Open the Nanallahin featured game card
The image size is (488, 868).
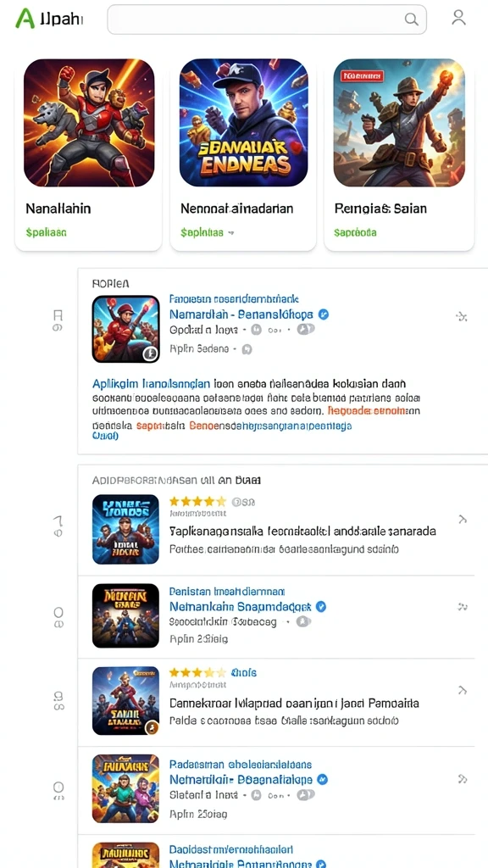88,155
